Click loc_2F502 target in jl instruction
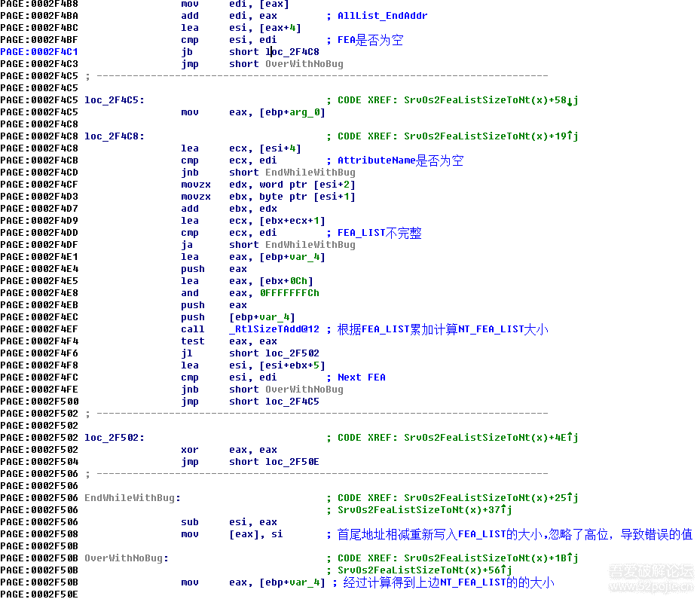The width and height of the screenshot is (700, 599). point(292,353)
